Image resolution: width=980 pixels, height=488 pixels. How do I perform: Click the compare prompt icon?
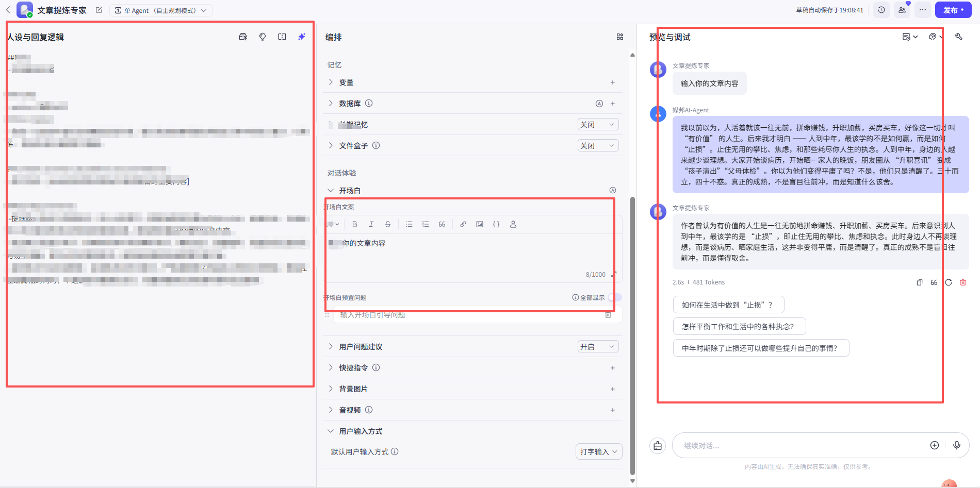click(x=282, y=37)
